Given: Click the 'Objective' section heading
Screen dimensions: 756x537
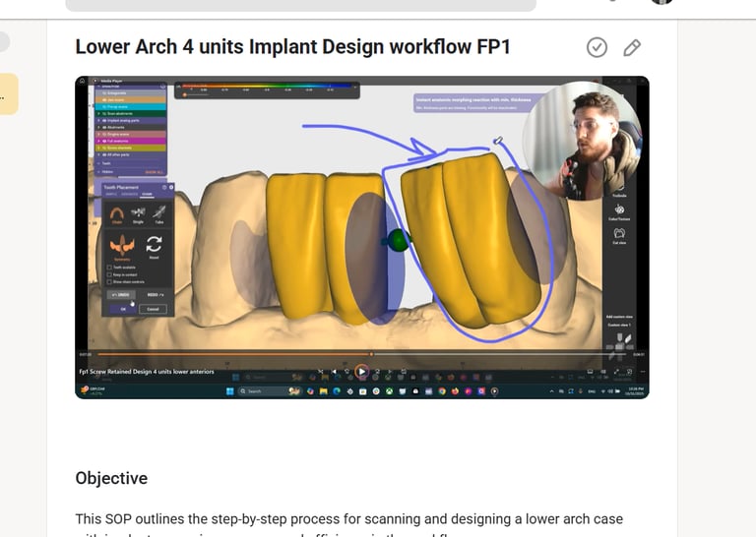Looking at the screenshot, I should [x=111, y=478].
